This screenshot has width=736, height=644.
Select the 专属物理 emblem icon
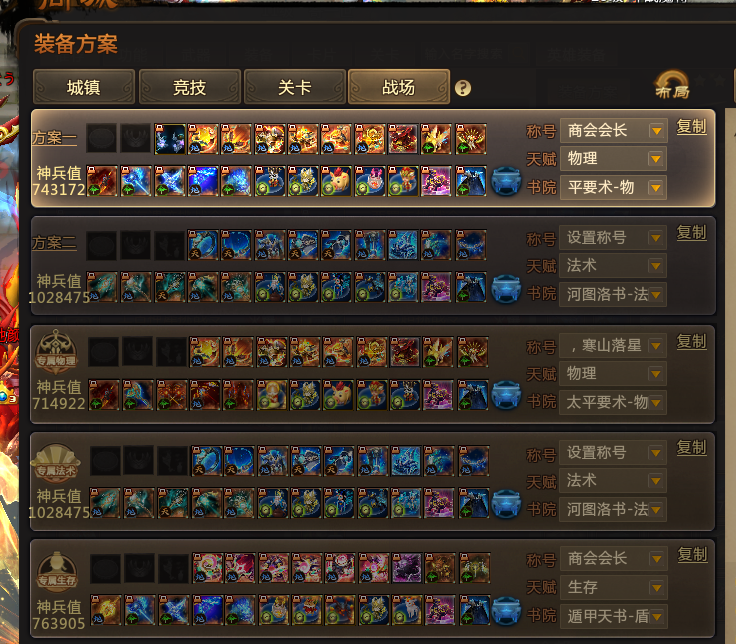click(56, 352)
